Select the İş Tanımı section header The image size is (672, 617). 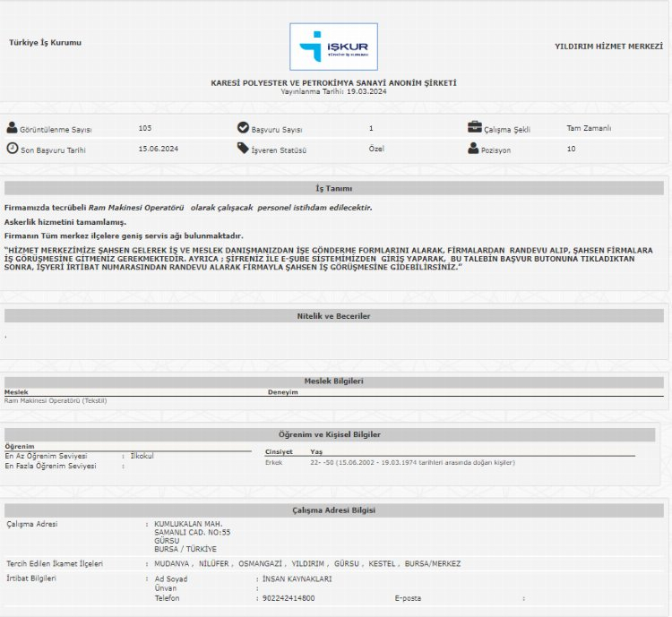click(333, 189)
